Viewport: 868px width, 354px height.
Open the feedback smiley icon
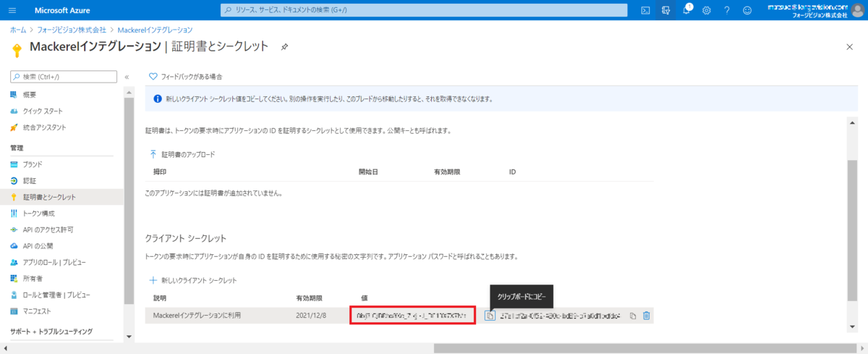click(x=747, y=10)
